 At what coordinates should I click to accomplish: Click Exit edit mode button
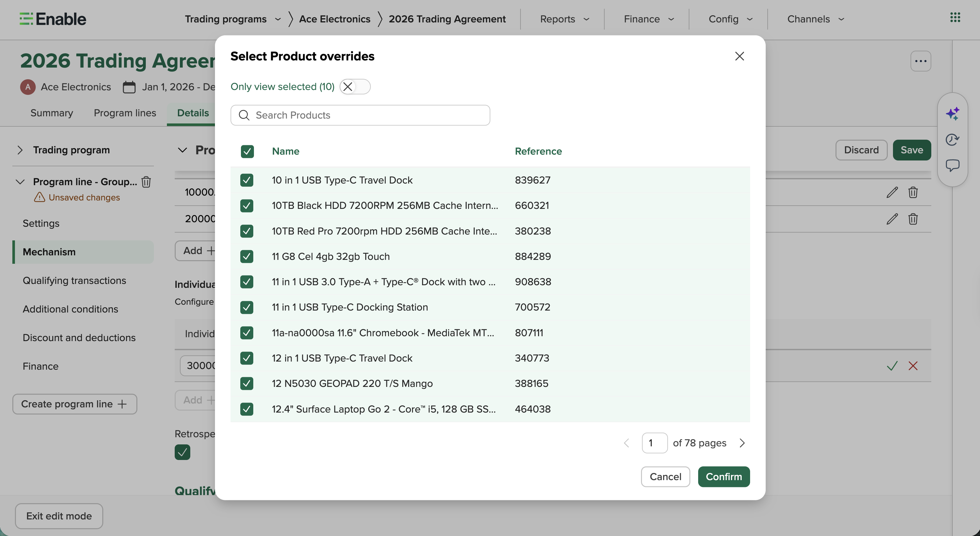pyautogui.click(x=59, y=516)
